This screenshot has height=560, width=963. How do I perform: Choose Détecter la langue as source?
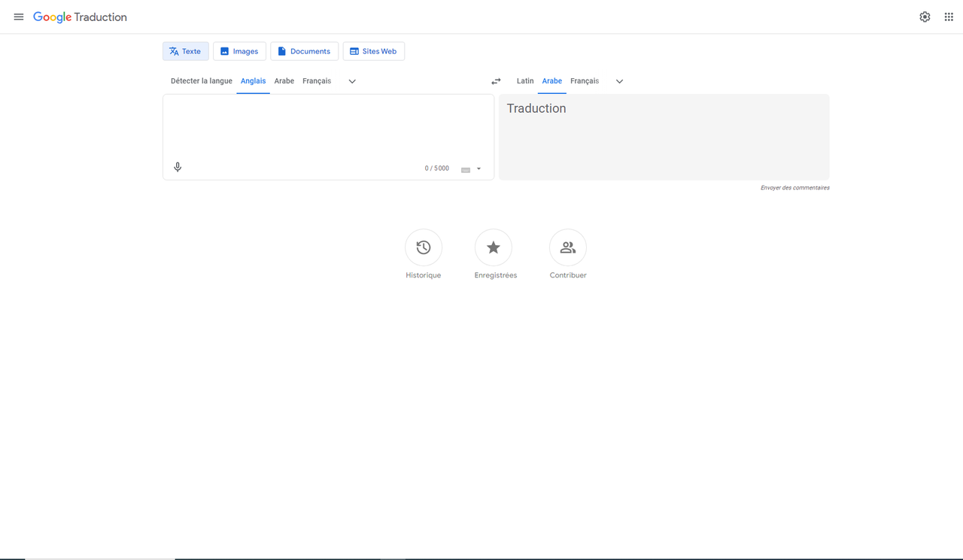click(x=201, y=81)
